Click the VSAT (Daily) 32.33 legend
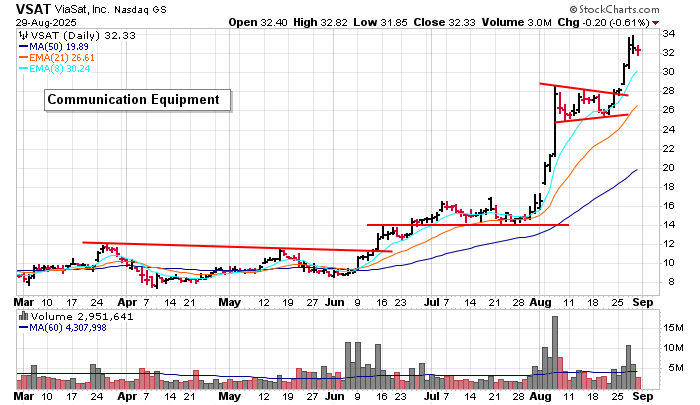 click(83, 36)
